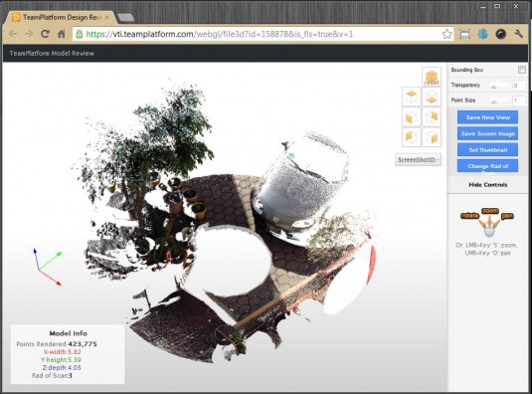The width and height of the screenshot is (532, 394).
Task: Select the TeamPlatform Design Review browser tab
Action: tap(61, 17)
